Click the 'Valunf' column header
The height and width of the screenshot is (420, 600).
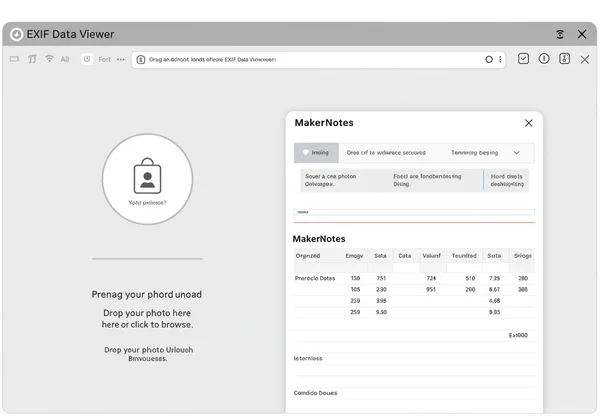pos(431,256)
